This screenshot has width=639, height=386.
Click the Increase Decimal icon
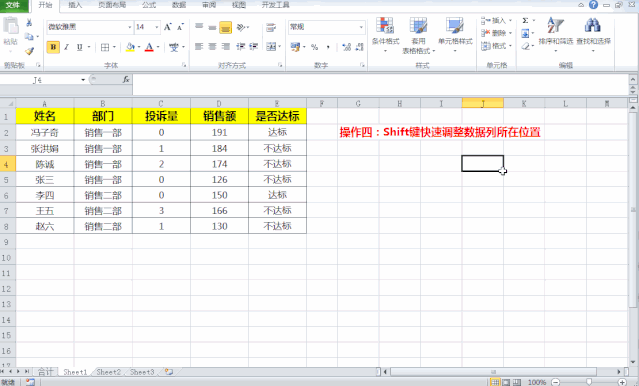pos(346,47)
